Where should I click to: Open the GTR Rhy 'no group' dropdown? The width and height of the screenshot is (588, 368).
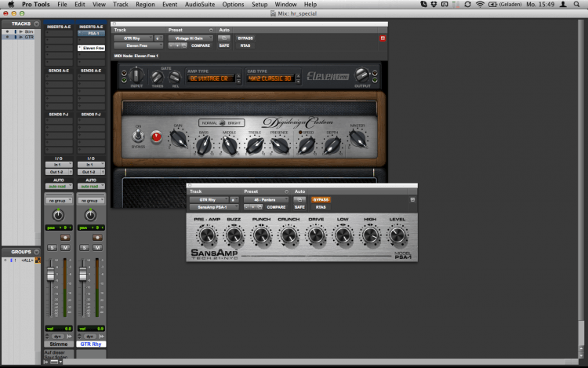[91, 201]
